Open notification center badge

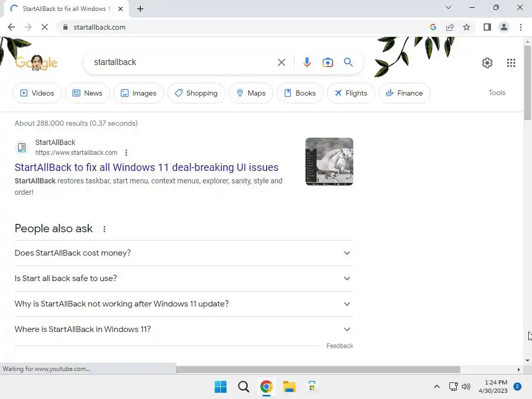tap(517, 387)
